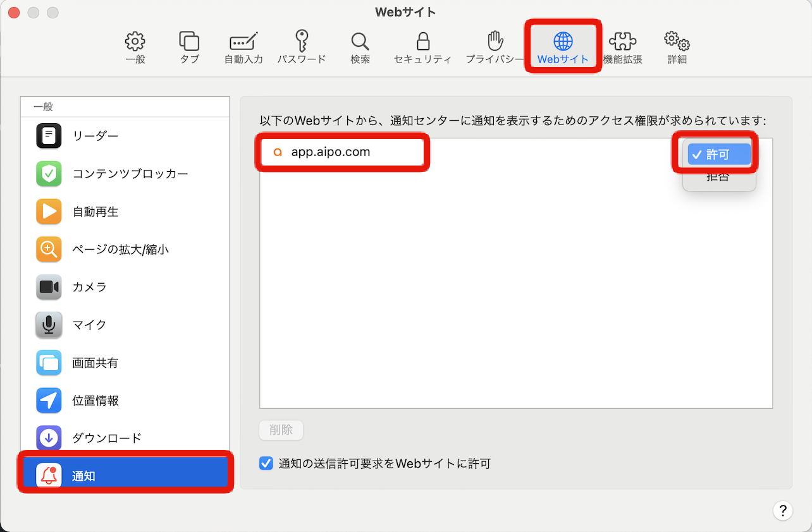Choose 許可 in the permission popup
812x532 pixels.
pos(719,154)
